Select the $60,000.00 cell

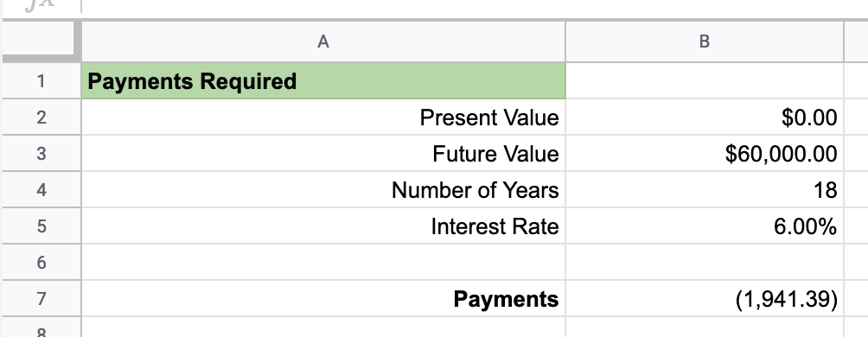tap(704, 153)
